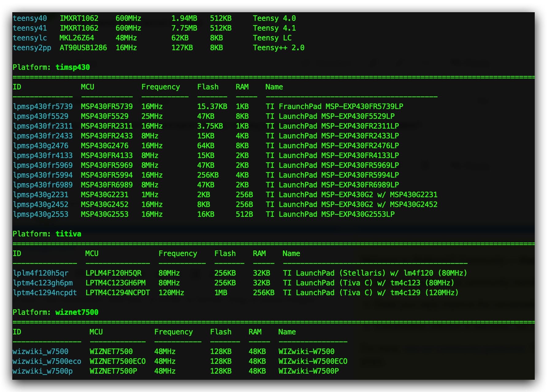
Task: Click the 512B RAM value
Action: (244, 214)
